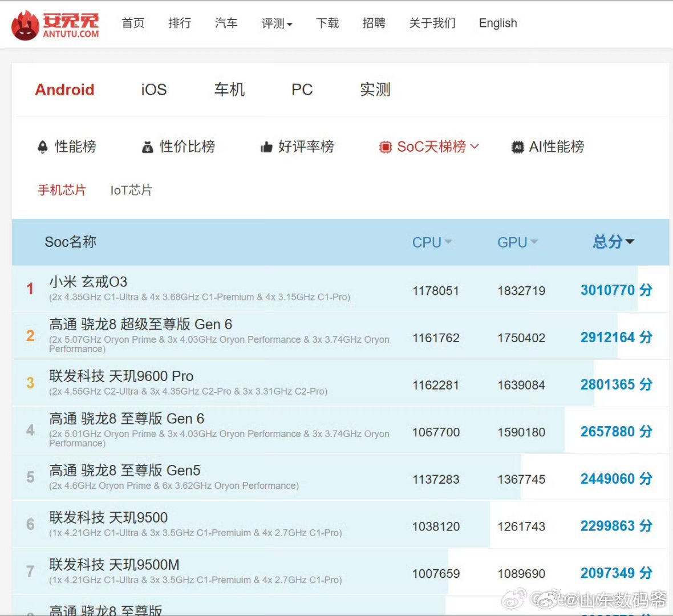Click the CPU score 1162281
This screenshot has width=673, height=616.
pos(436,385)
